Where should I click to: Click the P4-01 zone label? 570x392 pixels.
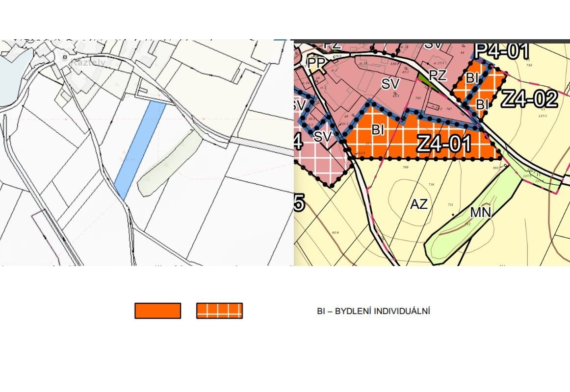[x=502, y=51]
